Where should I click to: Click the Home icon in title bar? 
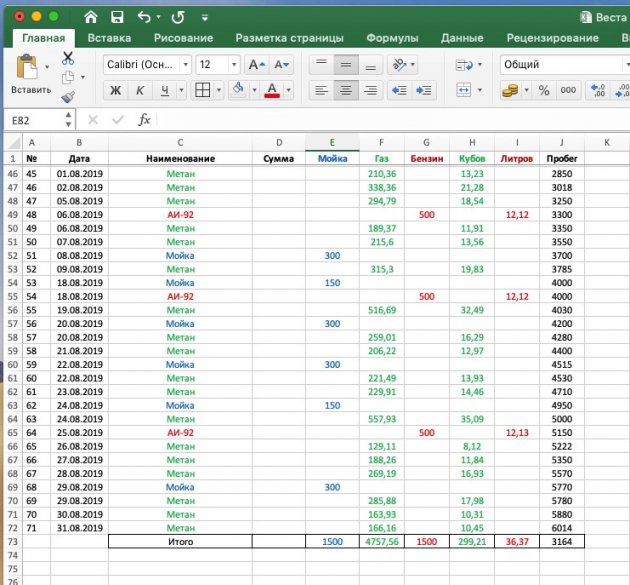[x=91, y=17]
